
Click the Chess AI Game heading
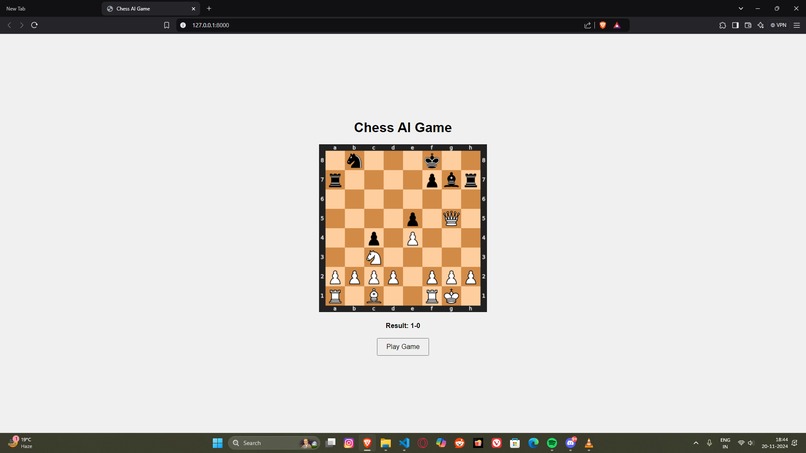click(402, 128)
